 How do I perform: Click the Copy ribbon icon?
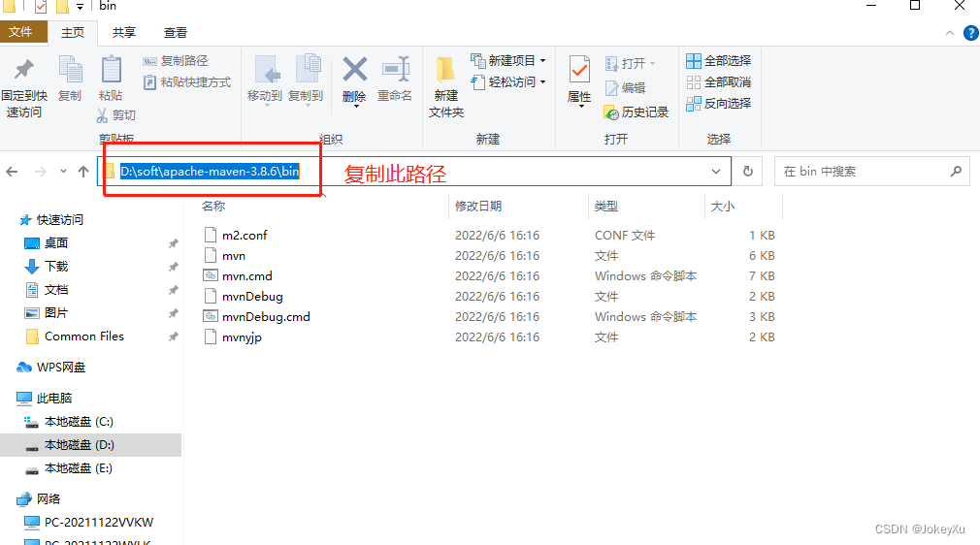70,70
